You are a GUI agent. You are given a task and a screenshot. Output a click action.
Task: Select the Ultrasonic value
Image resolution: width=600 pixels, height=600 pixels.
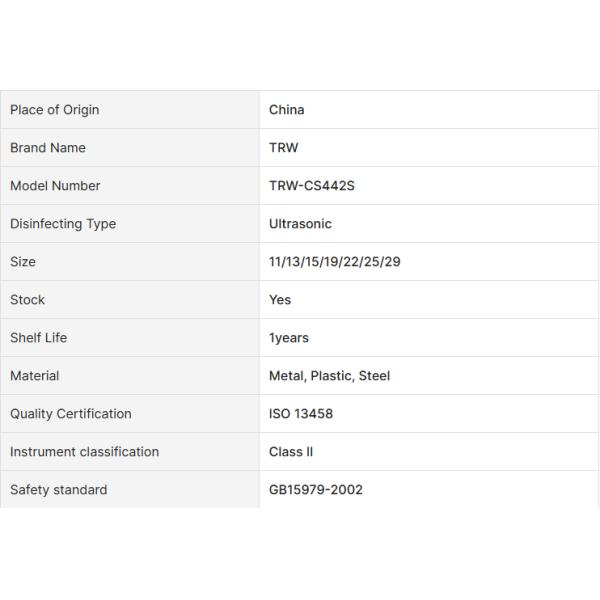coord(300,224)
